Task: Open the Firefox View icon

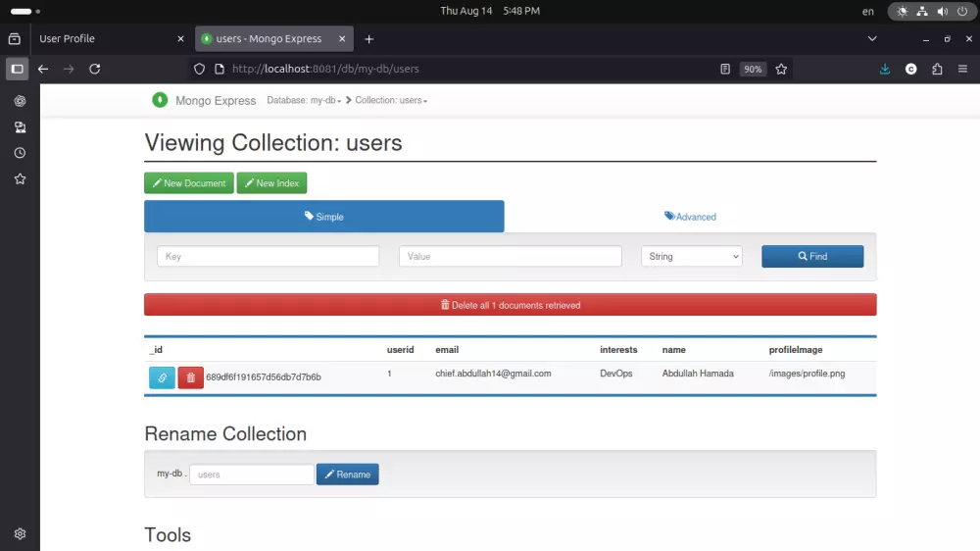Action: point(15,39)
